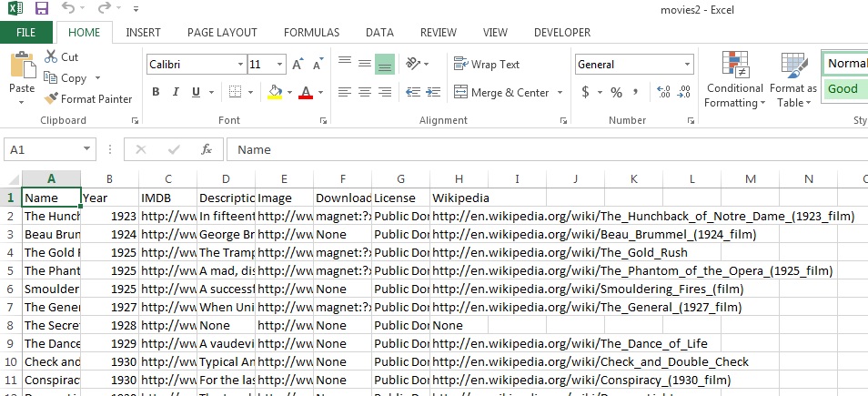Apply cell borders
Viewport: 868px width, 396px height.
click(236, 92)
